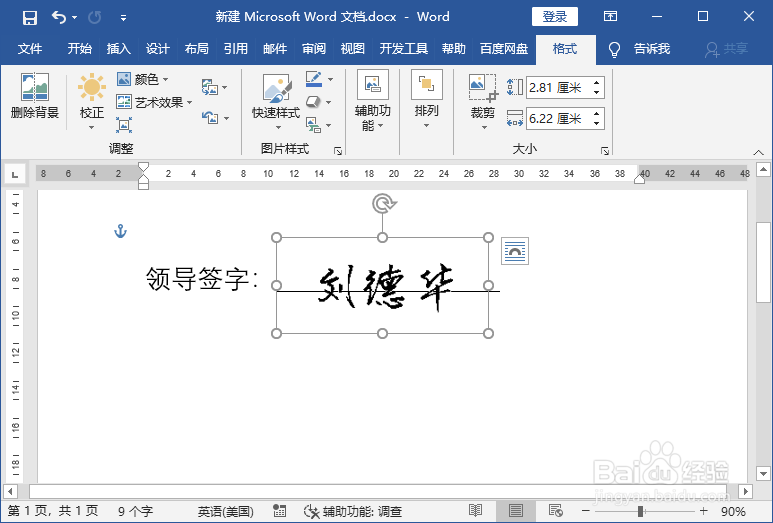Viewport: 773px width, 523px height.
Task: Click the Save icon in title bar
Action: point(30,18)
